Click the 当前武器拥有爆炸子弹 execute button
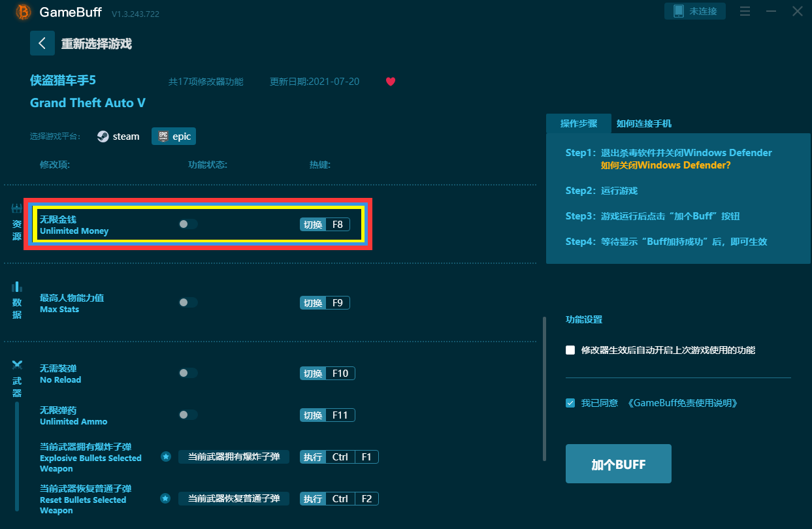The width and height of the screenshot is (812, 529). (x=234, y=457)
